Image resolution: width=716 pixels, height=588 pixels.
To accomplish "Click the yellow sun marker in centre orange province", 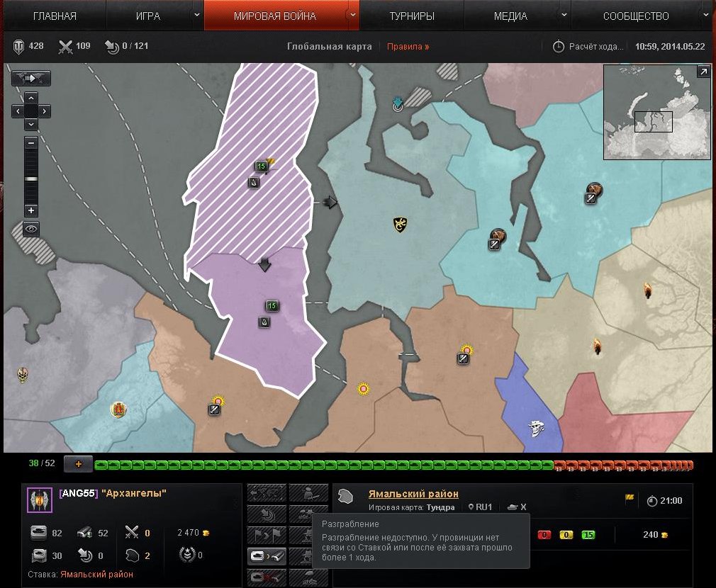I will point(364,389).
